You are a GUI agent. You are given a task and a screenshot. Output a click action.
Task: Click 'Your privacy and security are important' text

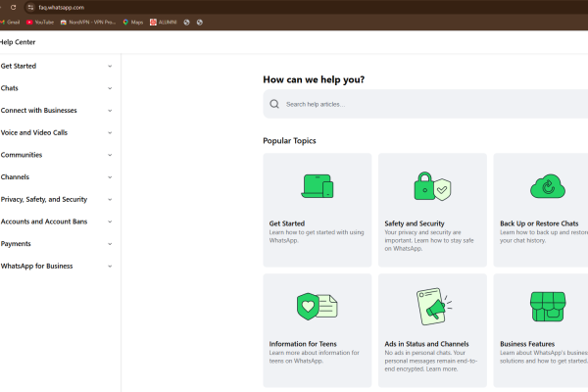tap(429, 240)
